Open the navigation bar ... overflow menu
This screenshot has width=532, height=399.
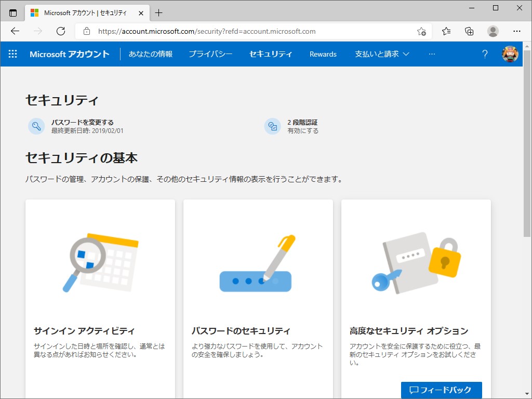tap(432, 54)
